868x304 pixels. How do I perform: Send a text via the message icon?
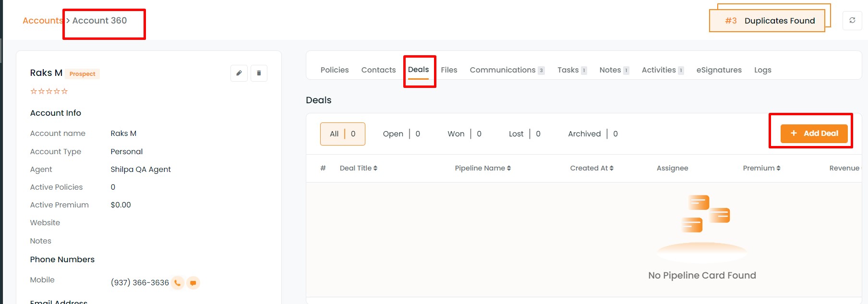[x=193, y=283]
